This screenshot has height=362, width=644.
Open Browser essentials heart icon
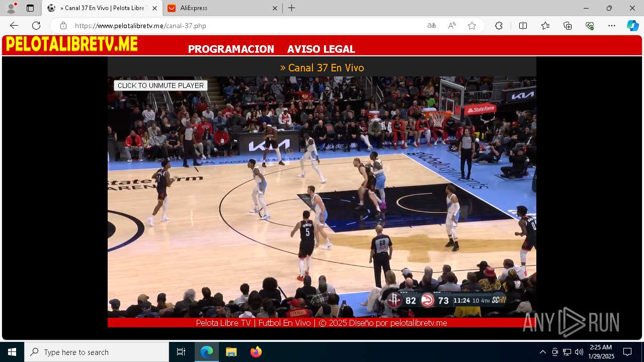(590, 26)
